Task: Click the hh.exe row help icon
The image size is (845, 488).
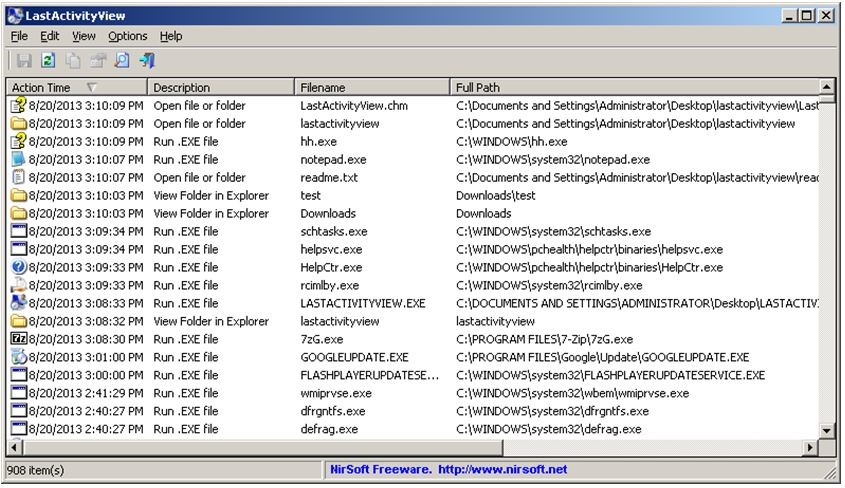Action: click(x=19, y=141)
